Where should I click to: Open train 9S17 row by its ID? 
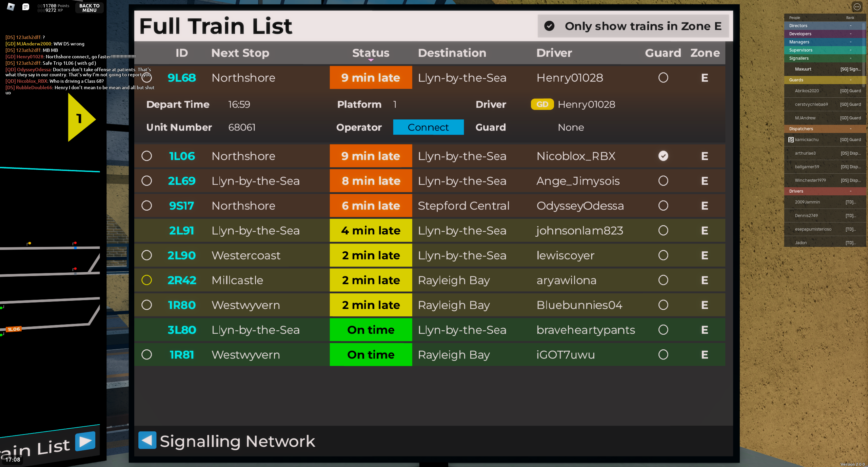181,206
